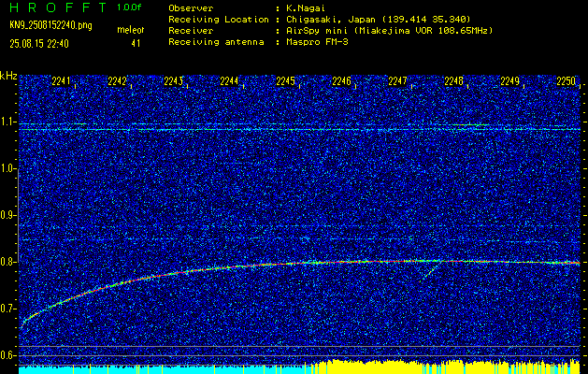Click the time marker 2244
588x374 pixels.
[x=229, y=81]
